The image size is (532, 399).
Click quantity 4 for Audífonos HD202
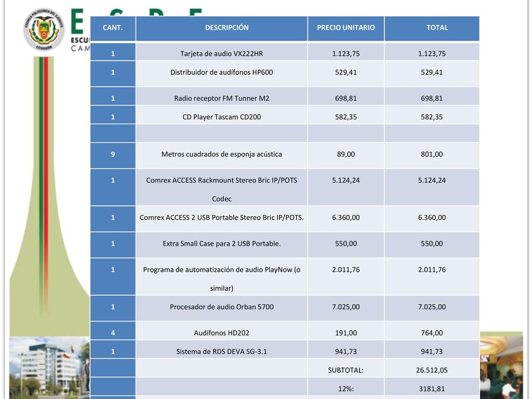click(x=113, y=333)
